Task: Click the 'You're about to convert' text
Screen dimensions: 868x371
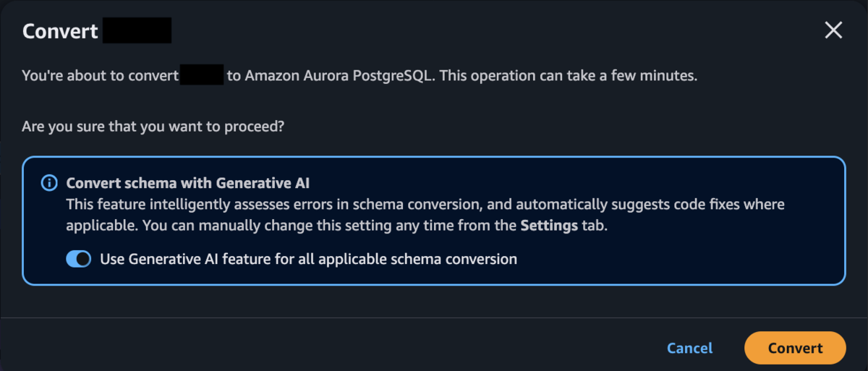Action: pyautogui.click(x=99, y=75)
